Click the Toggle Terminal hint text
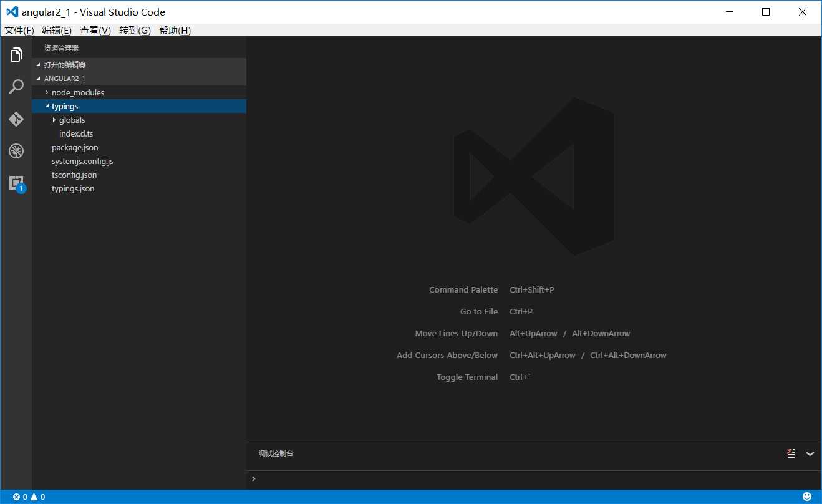The width and height of the screenshot is (822, 504). click(x=467, y=377)
